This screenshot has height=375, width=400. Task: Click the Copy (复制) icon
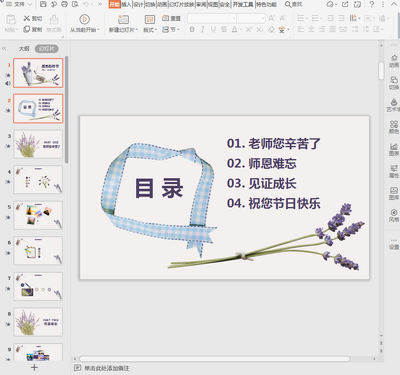pos(27,29)
